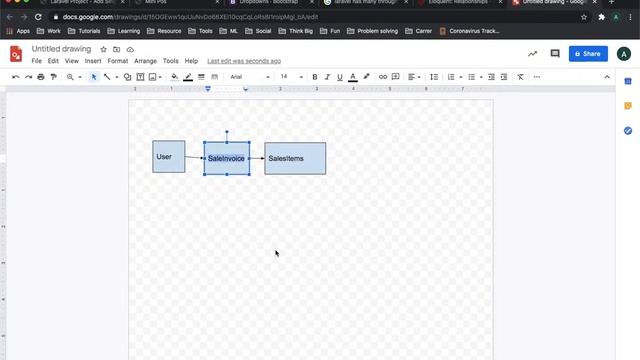Toggle the Select arrow tool

click(x=94, y=77)
